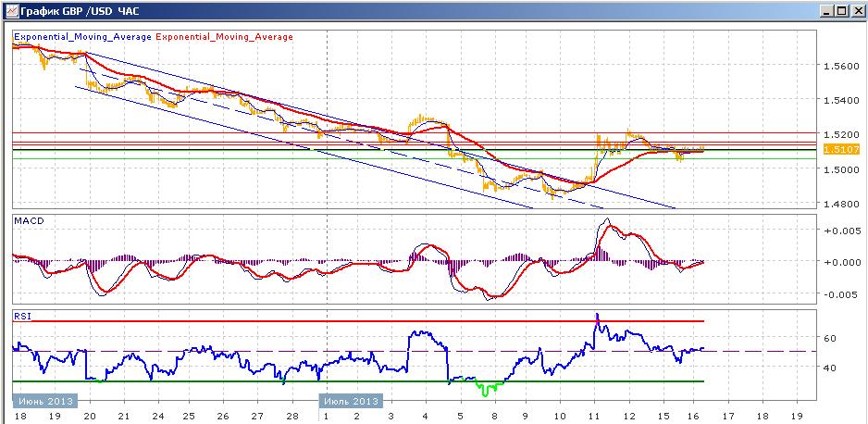Click date label 24 on time axis
Image resolution: width=868 pixels, height=424 pixels.
click(157, 416)
